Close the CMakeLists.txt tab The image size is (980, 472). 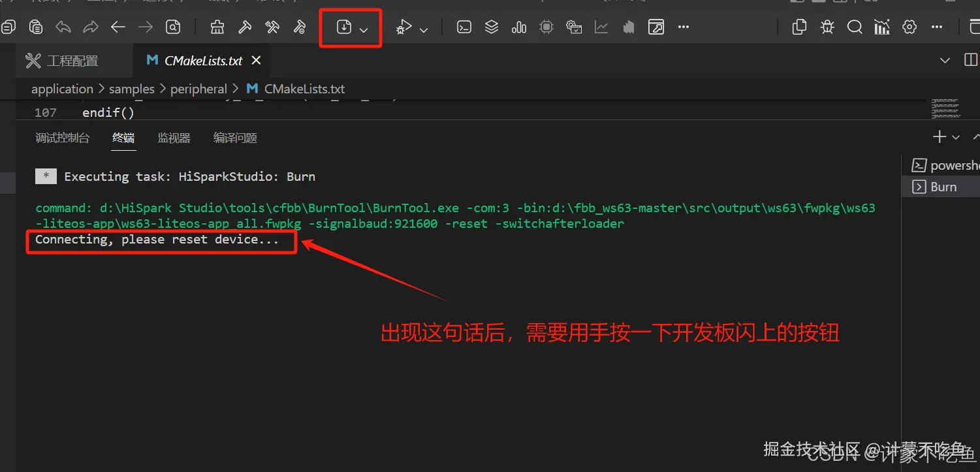pos(256,60)
